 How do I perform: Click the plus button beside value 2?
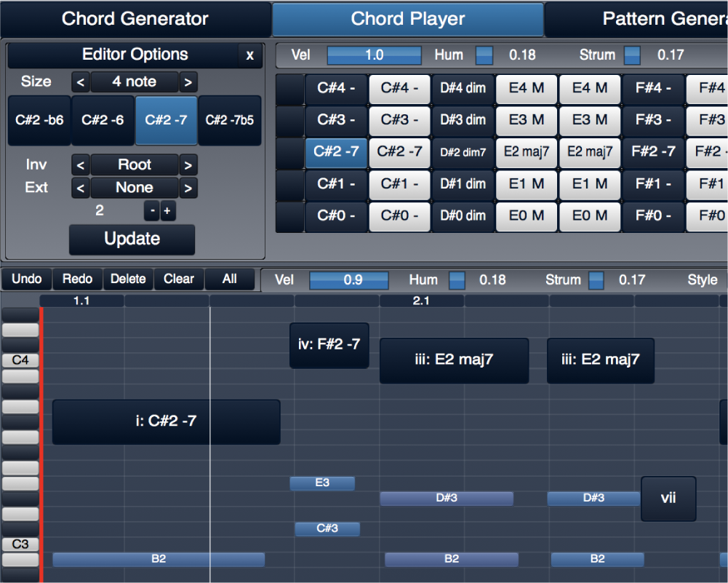click(x=167, y=211)
